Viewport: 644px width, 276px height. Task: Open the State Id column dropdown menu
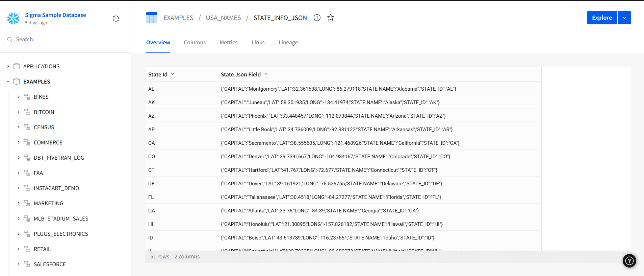coord(173,74)
